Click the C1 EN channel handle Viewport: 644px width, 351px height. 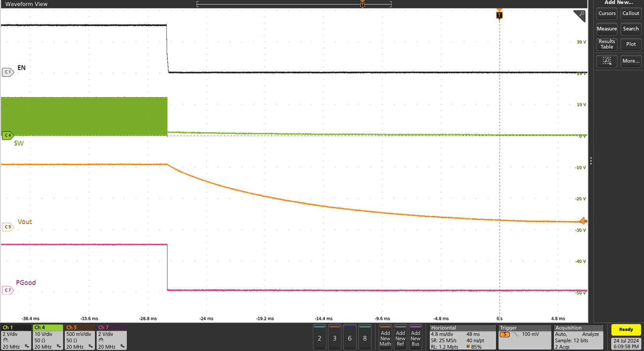click(8, 72)
